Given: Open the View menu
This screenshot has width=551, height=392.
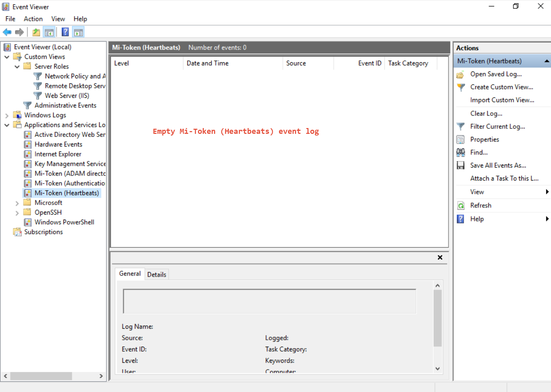Looking at the screenshot, I should (58, 19).
